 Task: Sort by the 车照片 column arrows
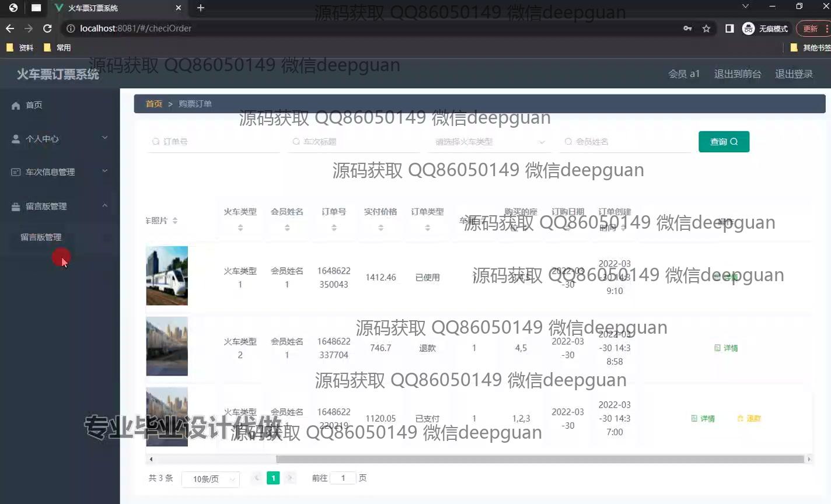175,220
